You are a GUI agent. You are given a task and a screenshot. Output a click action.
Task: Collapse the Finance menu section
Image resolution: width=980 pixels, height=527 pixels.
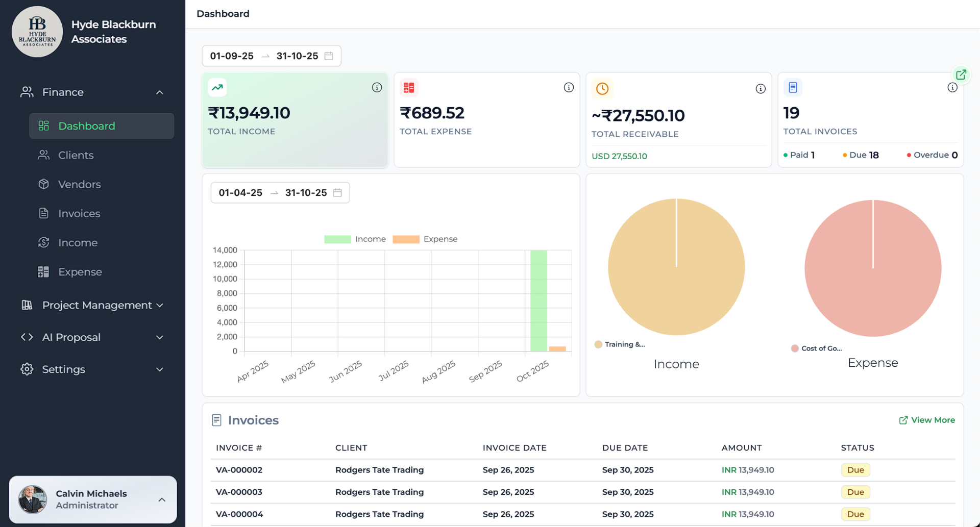coord(159,92)
